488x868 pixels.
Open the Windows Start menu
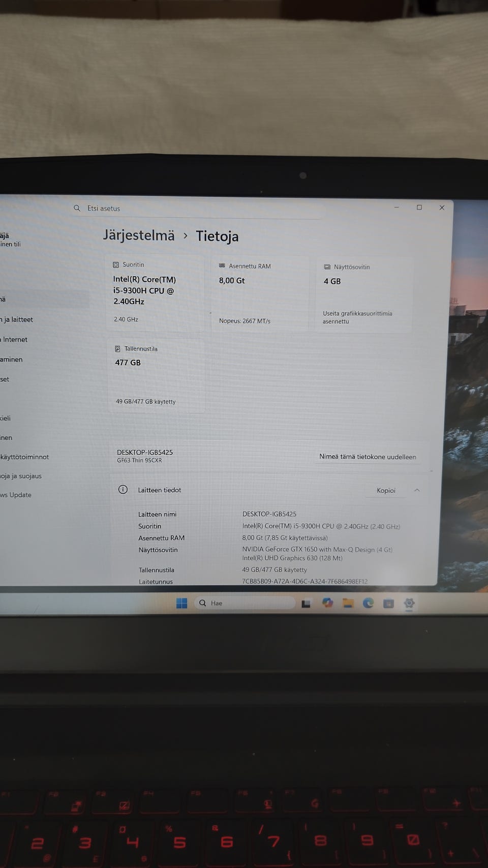pos(181,603)
